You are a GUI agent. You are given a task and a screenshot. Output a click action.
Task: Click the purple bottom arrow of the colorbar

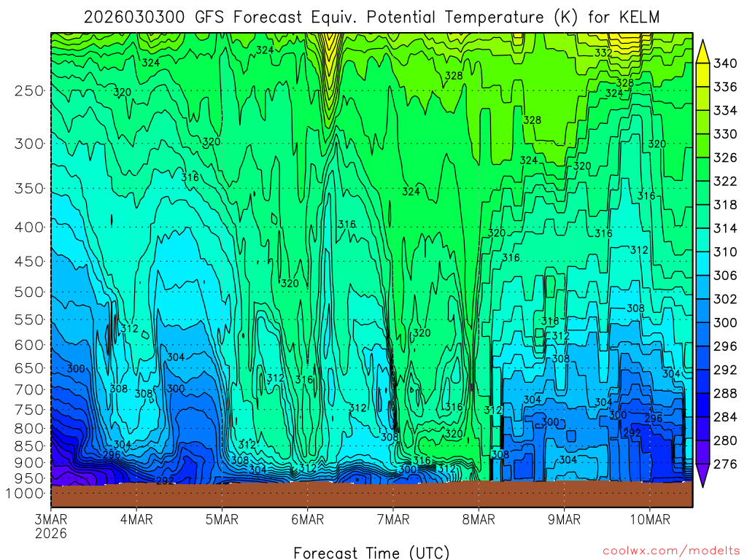coord(703,475)
